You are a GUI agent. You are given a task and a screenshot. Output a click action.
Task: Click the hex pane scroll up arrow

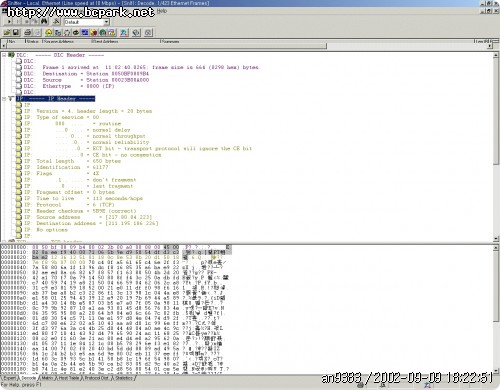coord(496,248)
